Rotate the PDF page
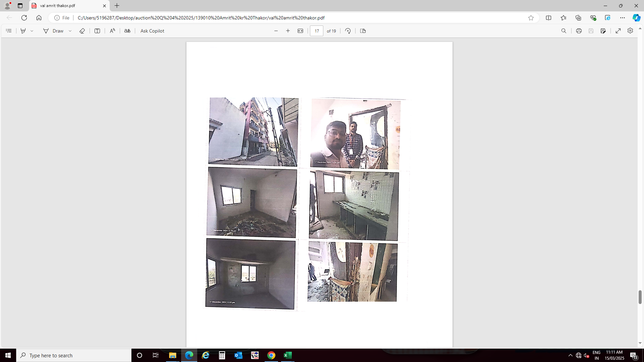Screen dimensions: 644x362 348,31
